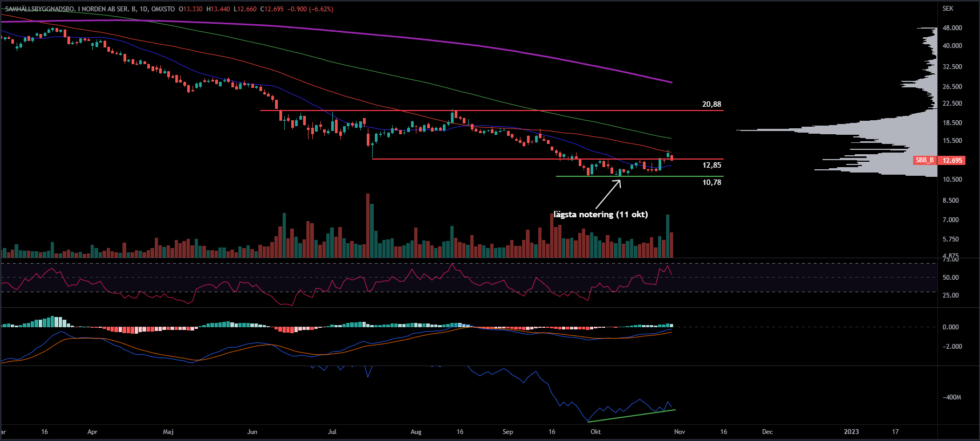
Task: Select the green trendline in the bottom indicator pane
Action: [631, 416]
